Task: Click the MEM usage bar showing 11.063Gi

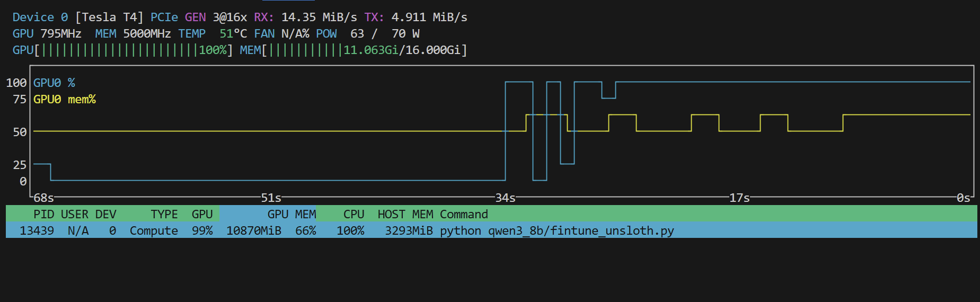Action: click(365, 50)
